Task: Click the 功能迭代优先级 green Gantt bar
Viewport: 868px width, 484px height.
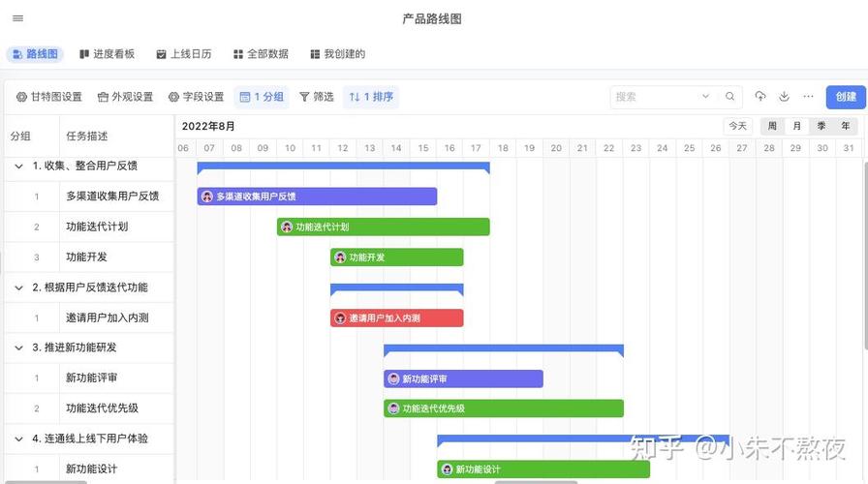Action: (x=504, y=408)
